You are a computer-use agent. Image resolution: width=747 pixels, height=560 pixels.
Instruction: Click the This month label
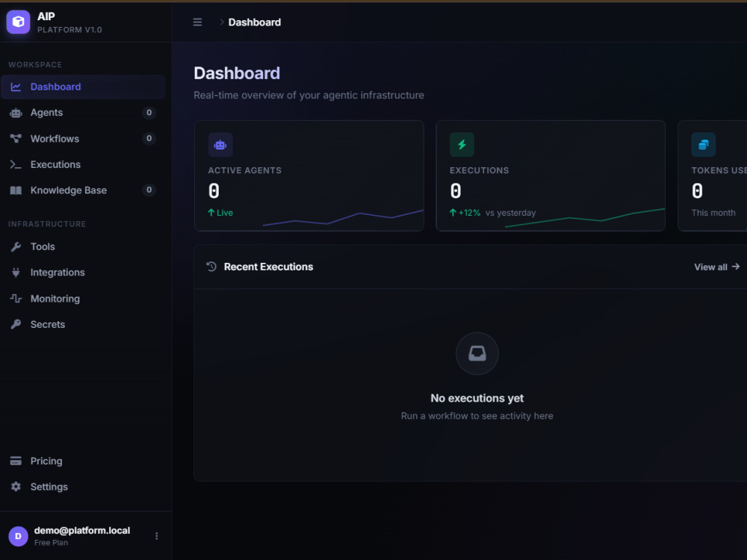coord(713,213)
